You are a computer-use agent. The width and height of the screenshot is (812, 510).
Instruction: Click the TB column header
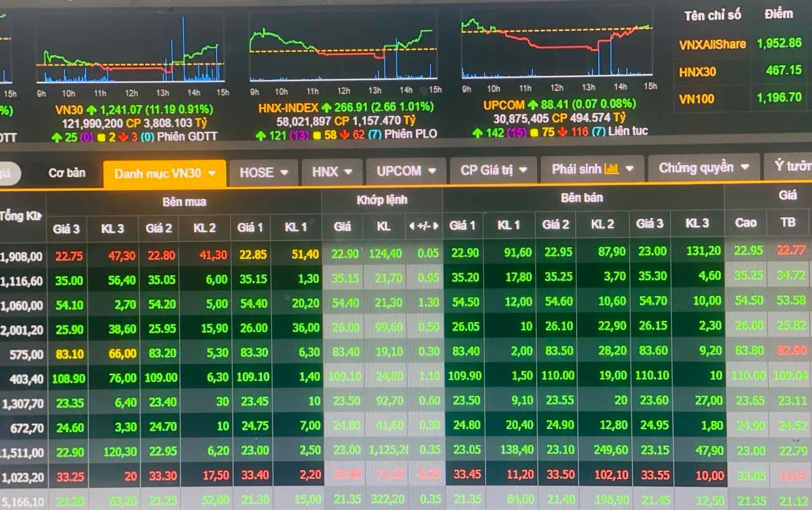pos(788,222)
